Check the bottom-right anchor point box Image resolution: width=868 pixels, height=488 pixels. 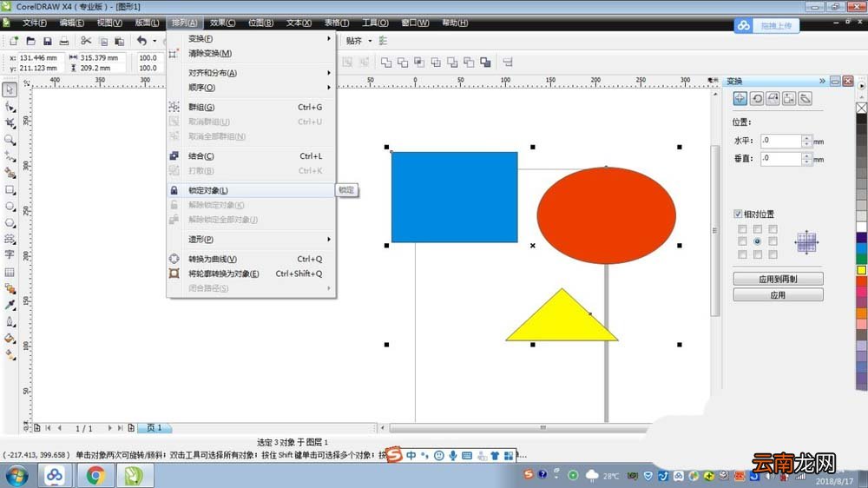[773, 254]
